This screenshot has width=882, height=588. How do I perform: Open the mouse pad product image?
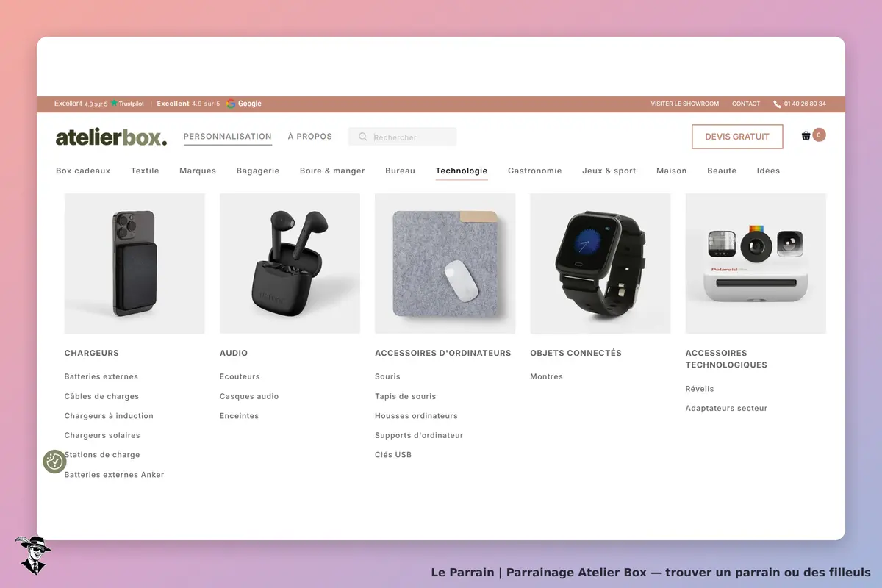point(445,264)
